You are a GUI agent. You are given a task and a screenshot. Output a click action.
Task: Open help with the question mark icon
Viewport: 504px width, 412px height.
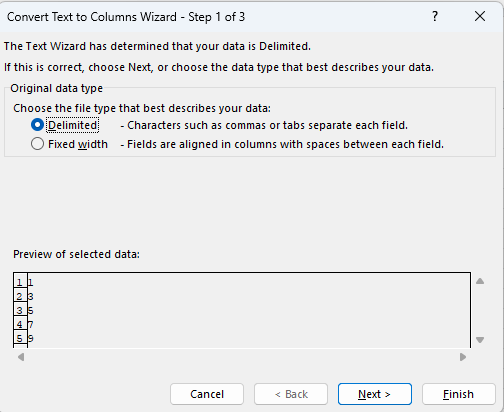coord(435,16)
